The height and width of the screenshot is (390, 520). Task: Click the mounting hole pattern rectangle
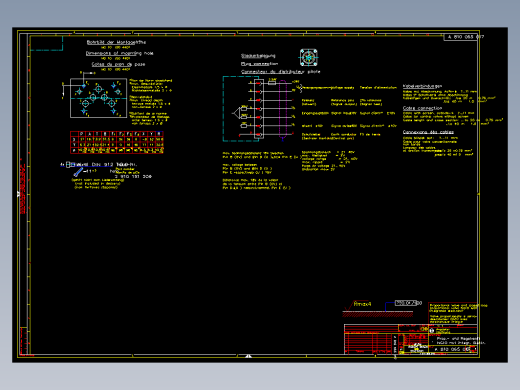(x=98, y=98)
